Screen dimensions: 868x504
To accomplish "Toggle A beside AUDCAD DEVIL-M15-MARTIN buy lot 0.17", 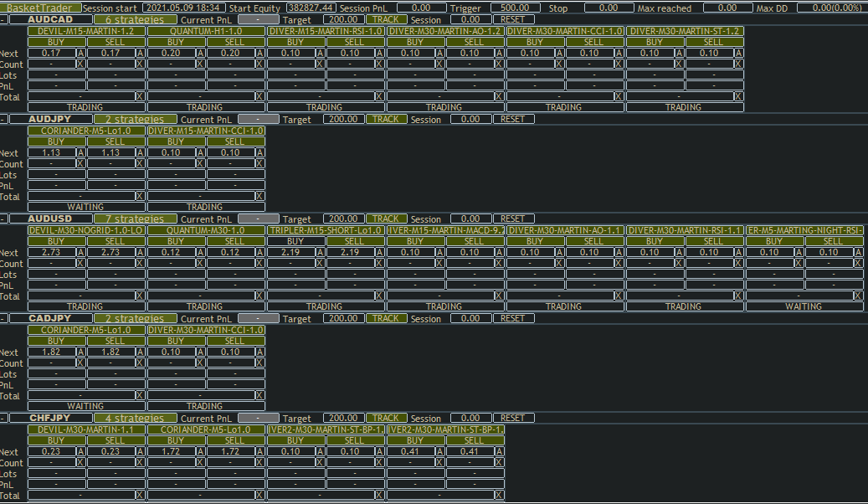I will click(x=81, y=54).
